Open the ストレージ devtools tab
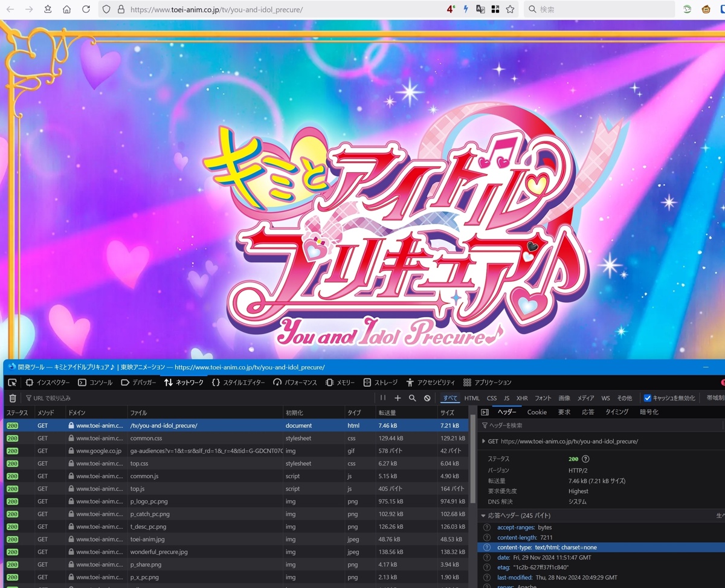The height and width of the screenshot is (588, 725). pyautogui.click(x=381, y=383)
